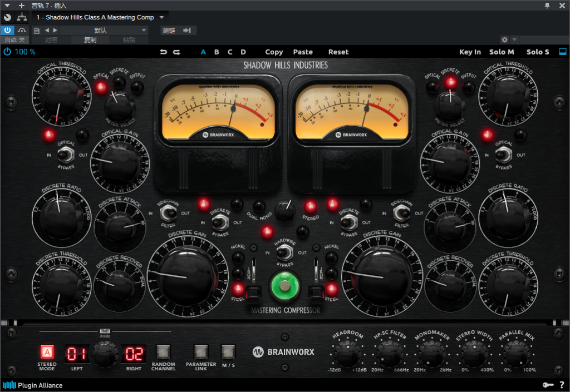Click the plus icon to add an insert

(x=22, y=6)
